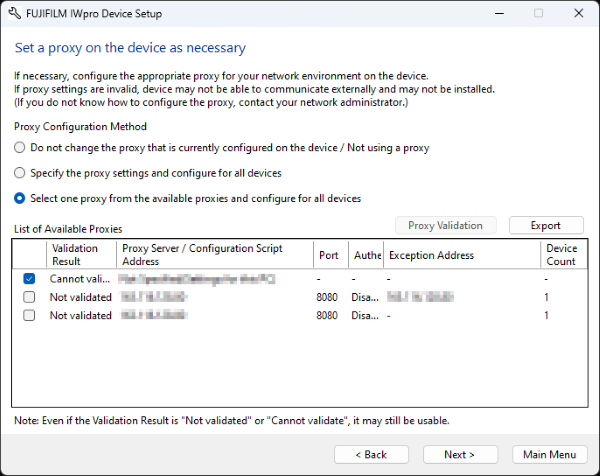Viewport: 600px width, 476px height.
Task: Click the Proxy Server / Configuration Script Address header
Action: [x=215, y=254]
